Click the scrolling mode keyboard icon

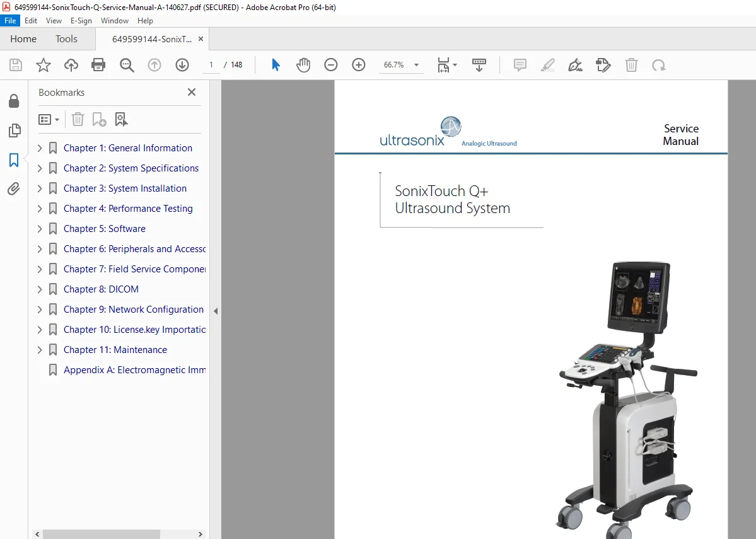click(x=479, y=64)
